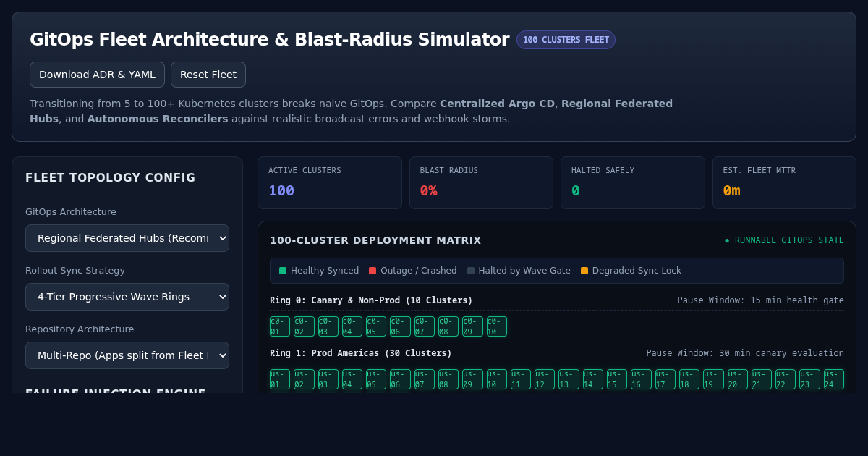Select canary cluster c0-05 tile
Screen dimensions: 868x456
(x=376, y=326)
